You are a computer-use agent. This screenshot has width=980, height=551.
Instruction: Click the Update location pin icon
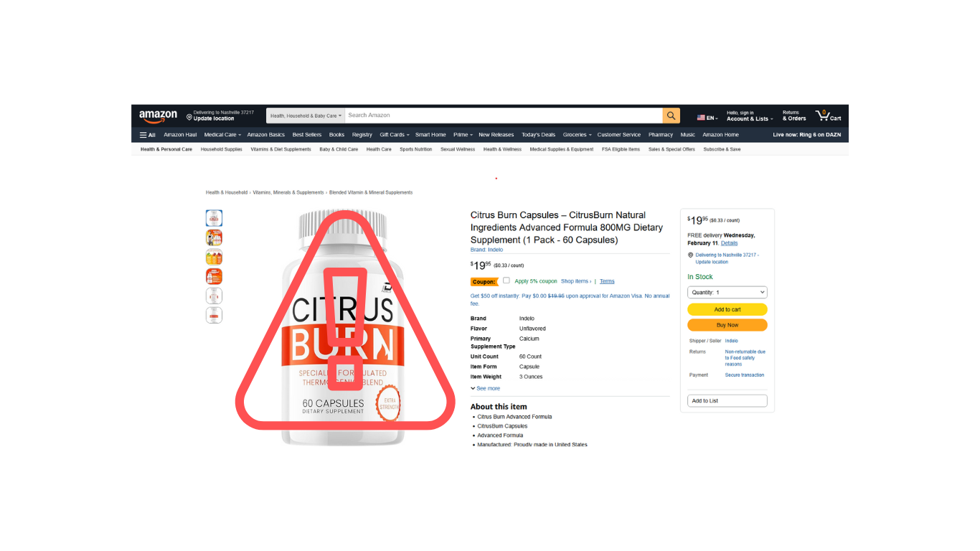189,117
